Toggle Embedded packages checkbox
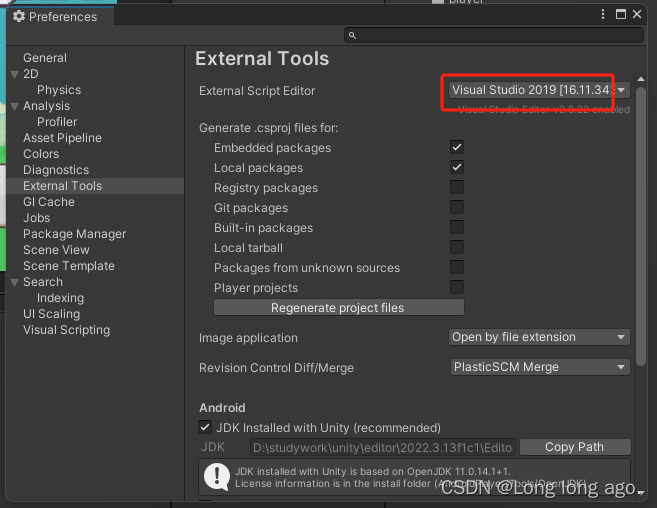Viewport: 657px width, 508px height. pyautogui.click(x=457, y=147)
